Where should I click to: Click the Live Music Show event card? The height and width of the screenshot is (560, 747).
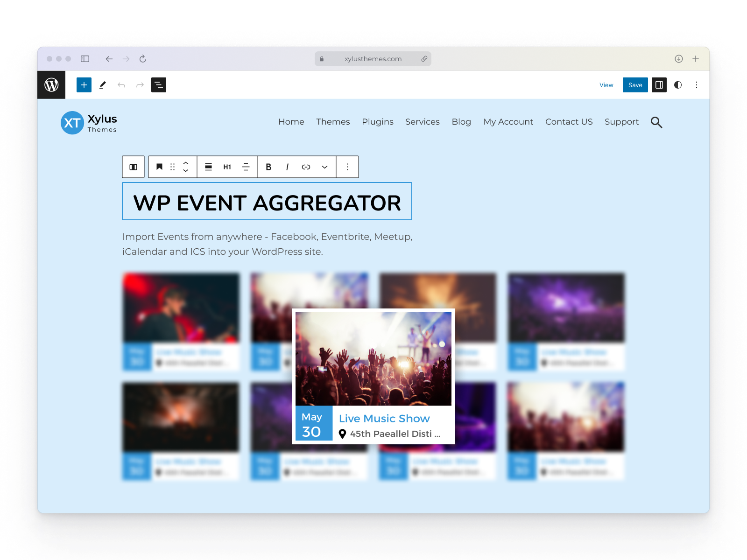(x=373, y=376)
